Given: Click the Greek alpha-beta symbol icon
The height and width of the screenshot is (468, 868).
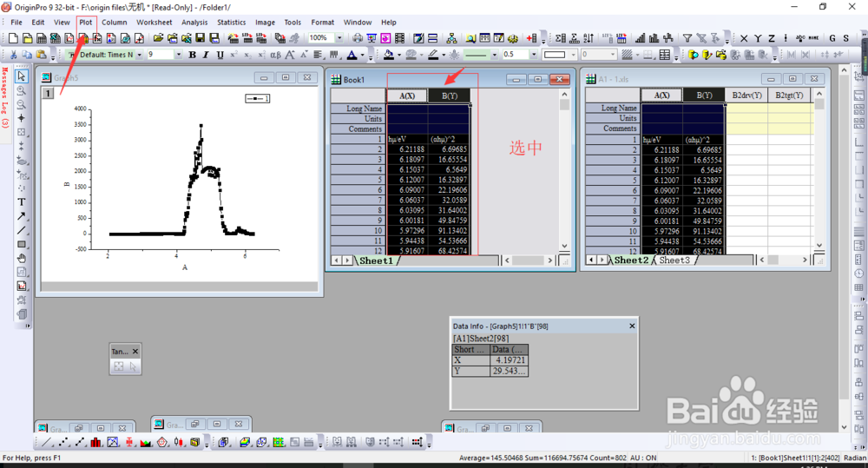Looking at the screenshot, I should (275, 55).
